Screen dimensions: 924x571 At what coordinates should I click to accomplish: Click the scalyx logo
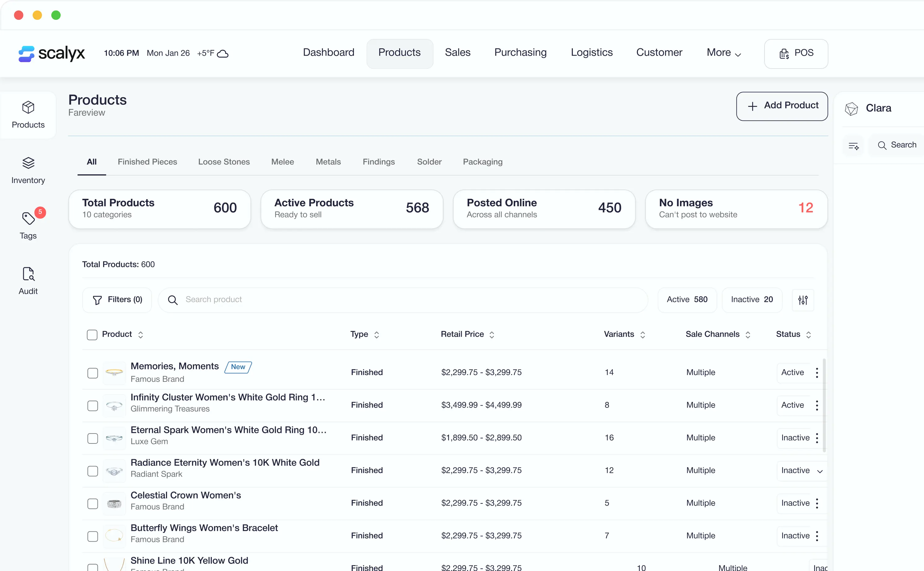tap(52, 53)
